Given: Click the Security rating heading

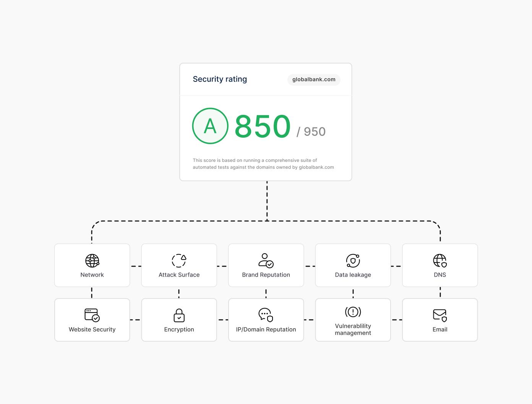Looking at the screenshot, I should [220, 79].
